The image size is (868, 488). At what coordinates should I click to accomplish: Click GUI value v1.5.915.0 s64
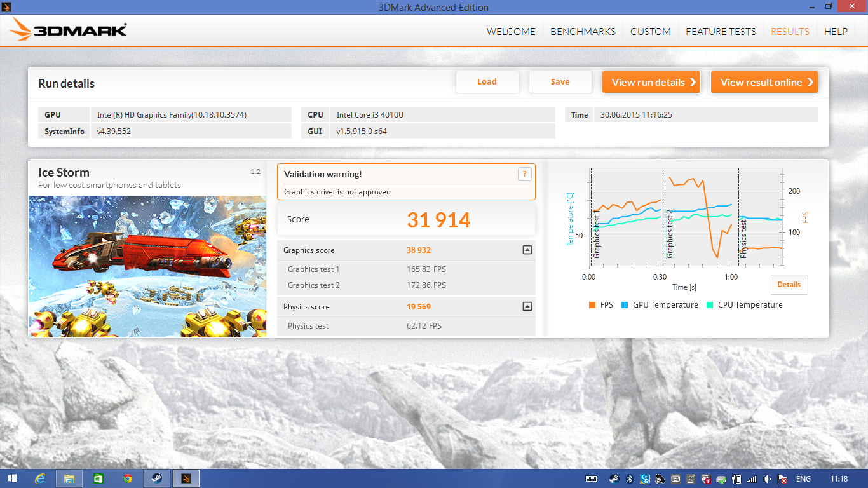443,132
